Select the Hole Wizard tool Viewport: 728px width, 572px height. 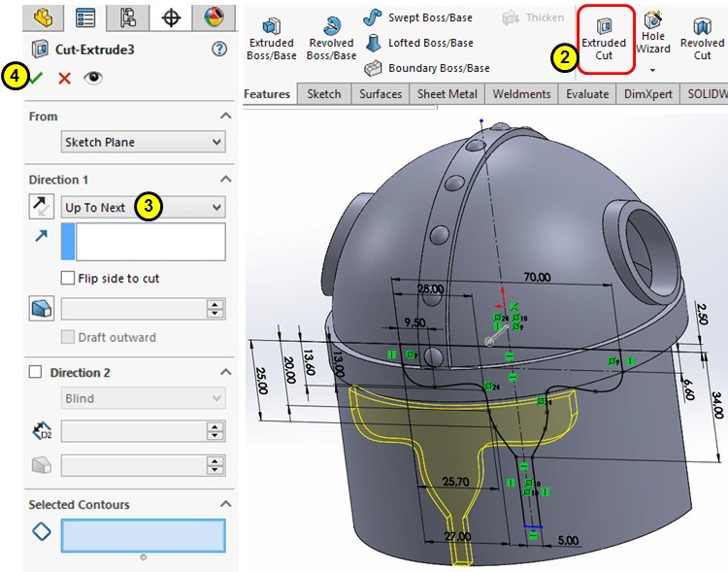click(x=653, y=36)
